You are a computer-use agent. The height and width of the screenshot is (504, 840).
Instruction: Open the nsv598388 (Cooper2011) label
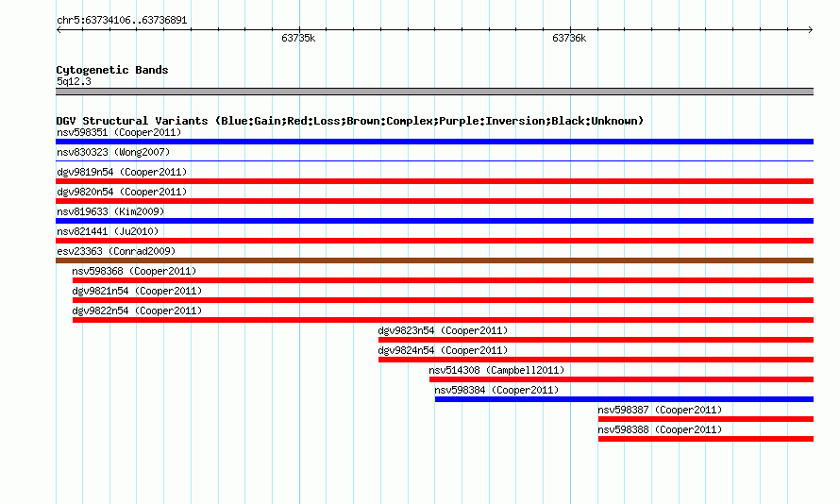pos(660,429)
